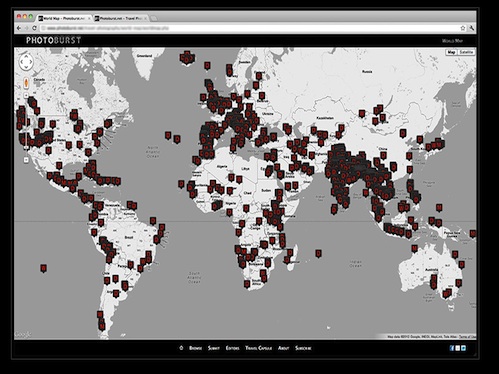Zoom out with the map minus button
This screenshot has width=499, height=374.
click(x=26, y=160)
